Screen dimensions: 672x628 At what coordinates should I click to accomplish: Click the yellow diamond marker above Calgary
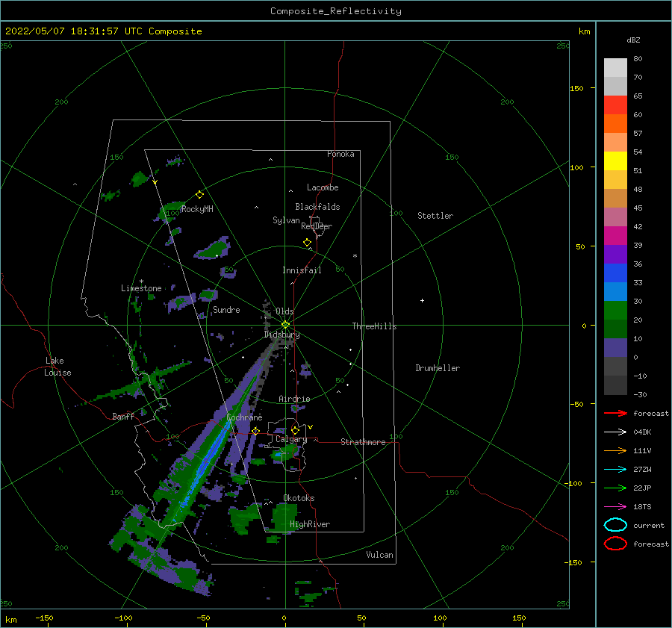(295, 430)
